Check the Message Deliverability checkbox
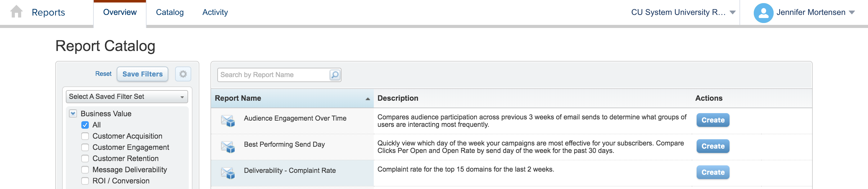The image size is (868, 189). coord(85,169)
